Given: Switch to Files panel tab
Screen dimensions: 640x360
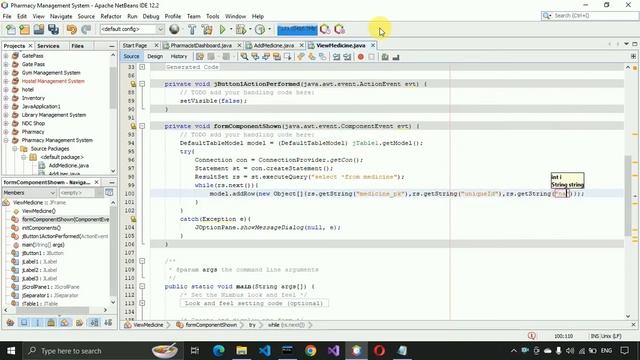Looking at the screenshot, I should [x=78, y=46].
